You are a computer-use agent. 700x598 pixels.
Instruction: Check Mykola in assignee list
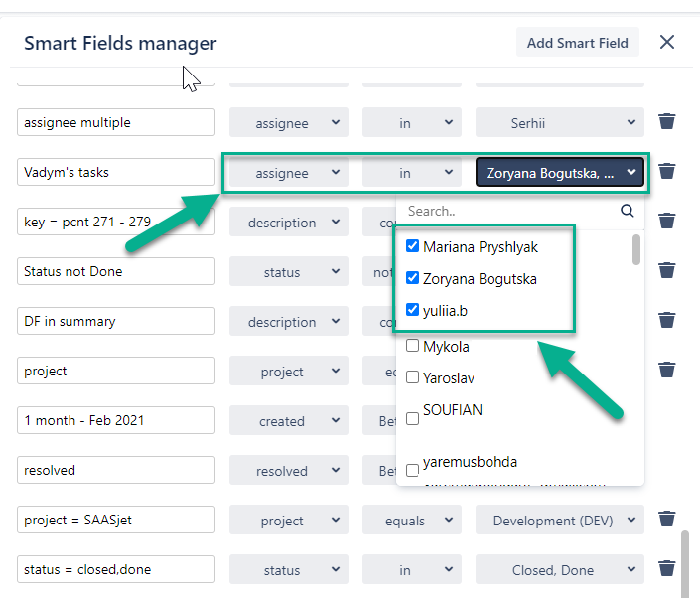(x=412, y=346)
